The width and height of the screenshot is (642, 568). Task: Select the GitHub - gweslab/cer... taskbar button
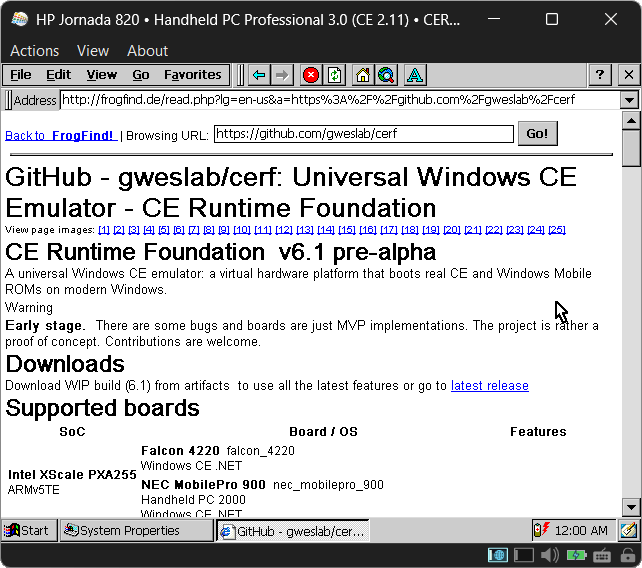point(292,531)
